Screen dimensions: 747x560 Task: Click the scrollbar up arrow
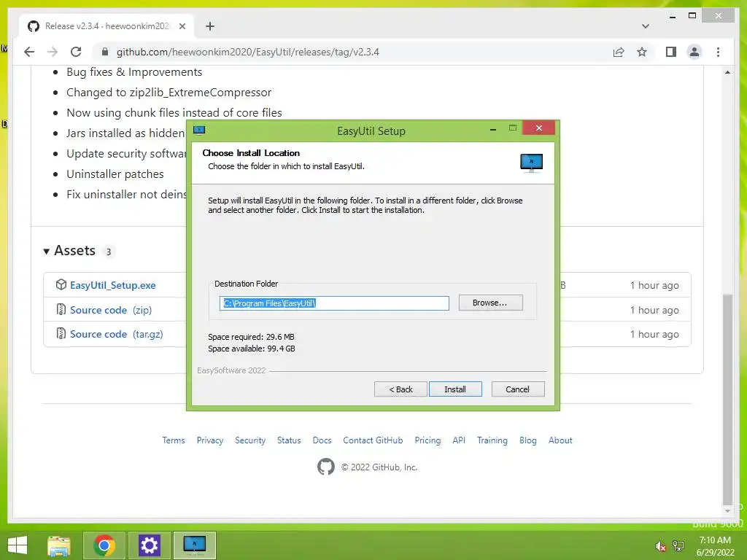727,72
